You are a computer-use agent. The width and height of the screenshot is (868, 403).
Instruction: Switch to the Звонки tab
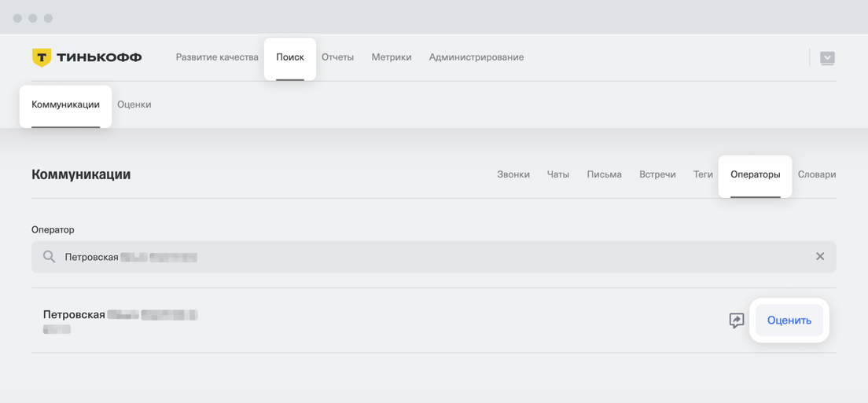tap(513, 174)
